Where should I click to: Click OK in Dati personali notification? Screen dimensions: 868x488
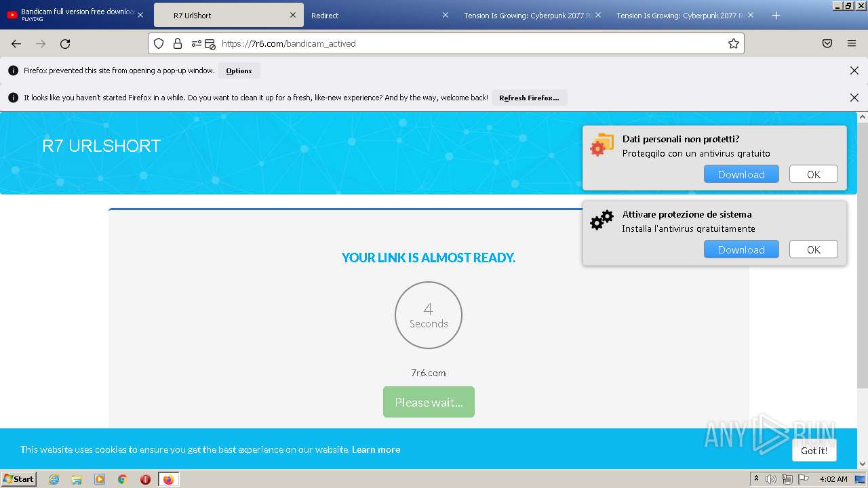pos(814,174)
